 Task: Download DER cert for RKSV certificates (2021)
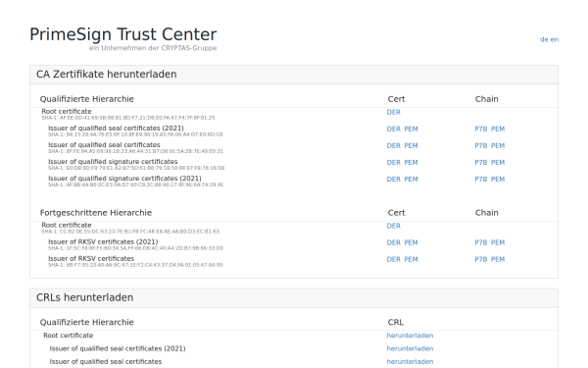(393, 243)
